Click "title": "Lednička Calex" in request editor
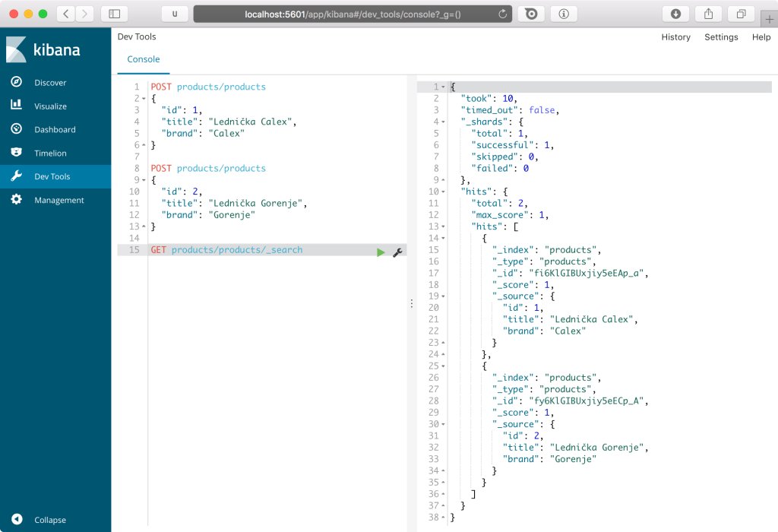This screenshot has height=532, width=778. coord(229,122)
